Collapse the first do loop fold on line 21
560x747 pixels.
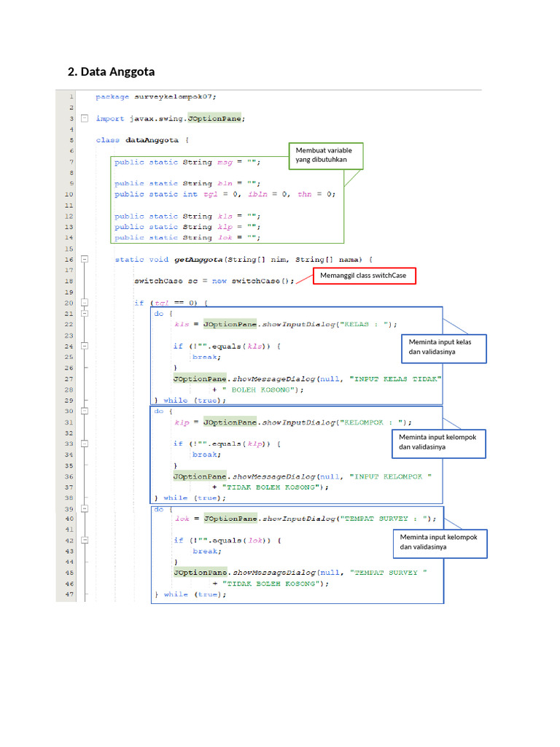pos(85,313)
